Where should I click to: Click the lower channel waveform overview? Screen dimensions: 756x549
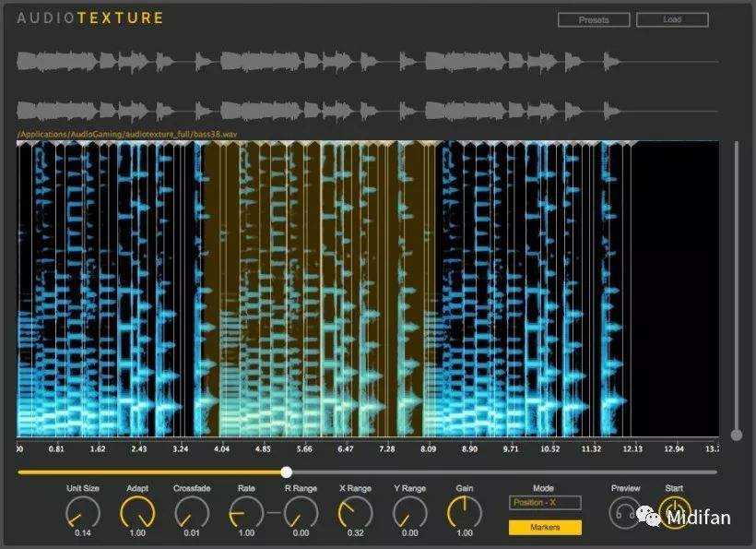tap(367, 111)
